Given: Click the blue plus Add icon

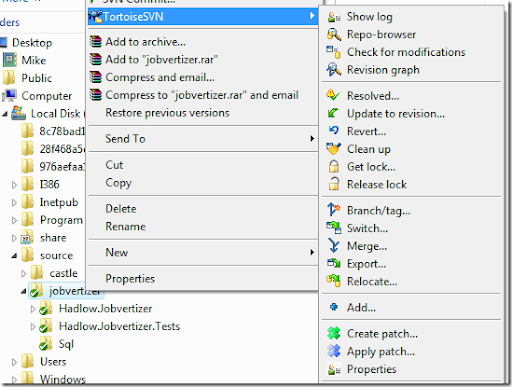Looking at the screenshot, I should tap(334, 307).
